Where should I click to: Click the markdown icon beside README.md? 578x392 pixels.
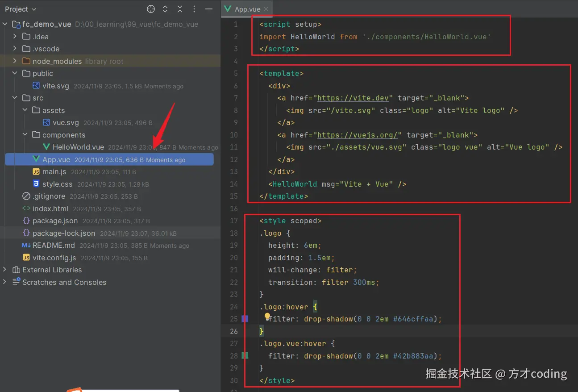point(26,245)
